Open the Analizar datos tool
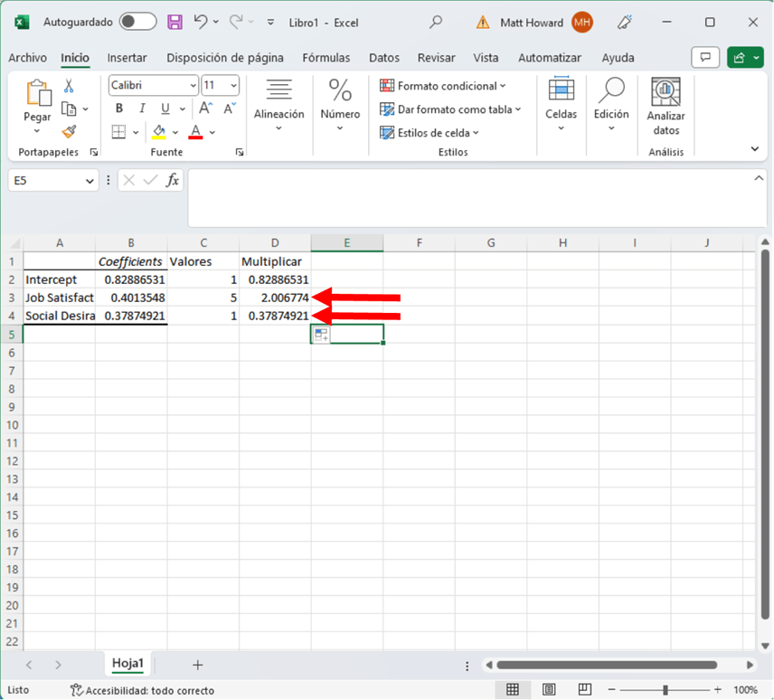 [x=666, y=107]
